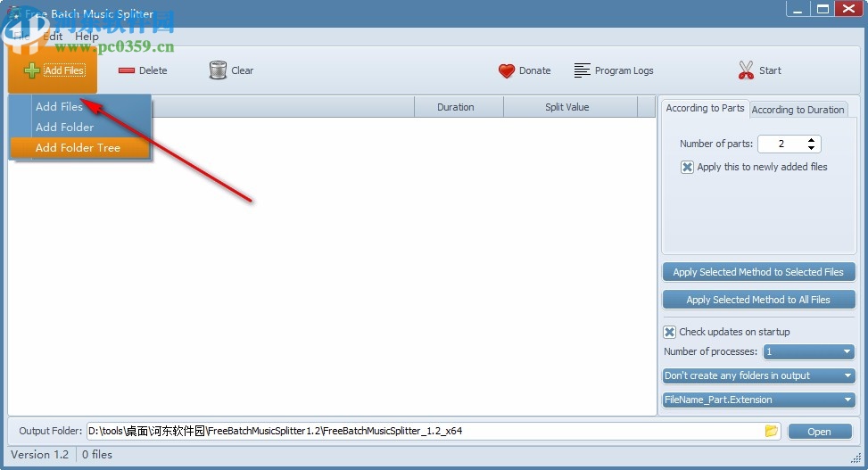This screenshot has width=868, height=470.
Task: Minimize the Free Batch Music Splitter window
Action: click(798, 10)
